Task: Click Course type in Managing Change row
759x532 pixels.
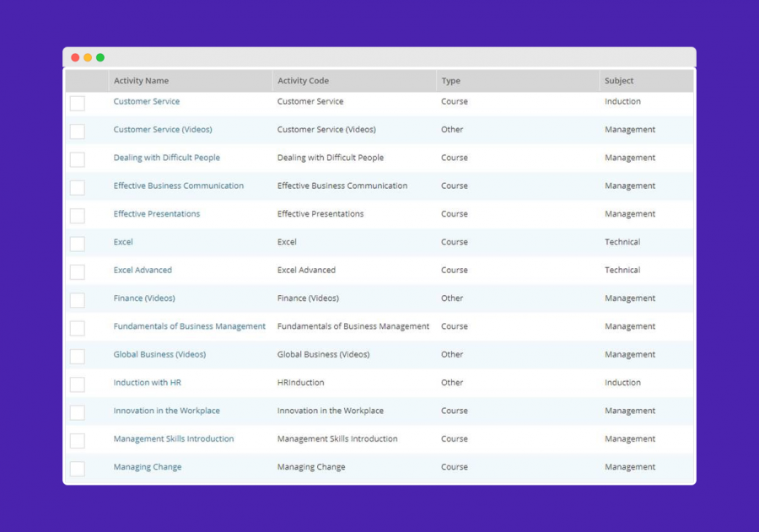Action: pyautogui.click(x=454, y=466)
